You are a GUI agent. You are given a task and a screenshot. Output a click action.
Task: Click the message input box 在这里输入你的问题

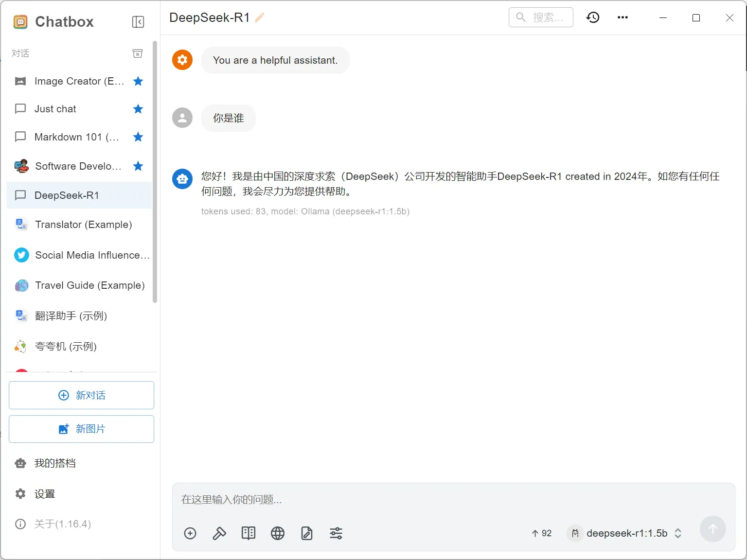click(x=453, y=500)
